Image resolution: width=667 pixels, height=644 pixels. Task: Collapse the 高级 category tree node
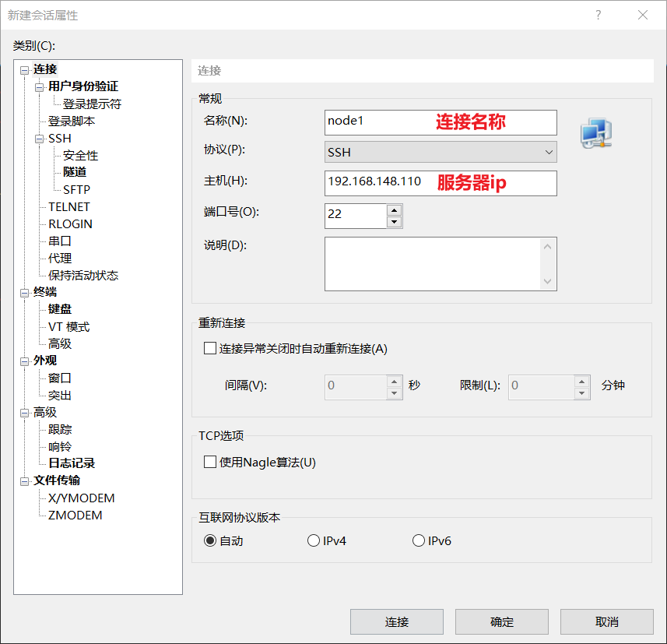coord(24,413)
